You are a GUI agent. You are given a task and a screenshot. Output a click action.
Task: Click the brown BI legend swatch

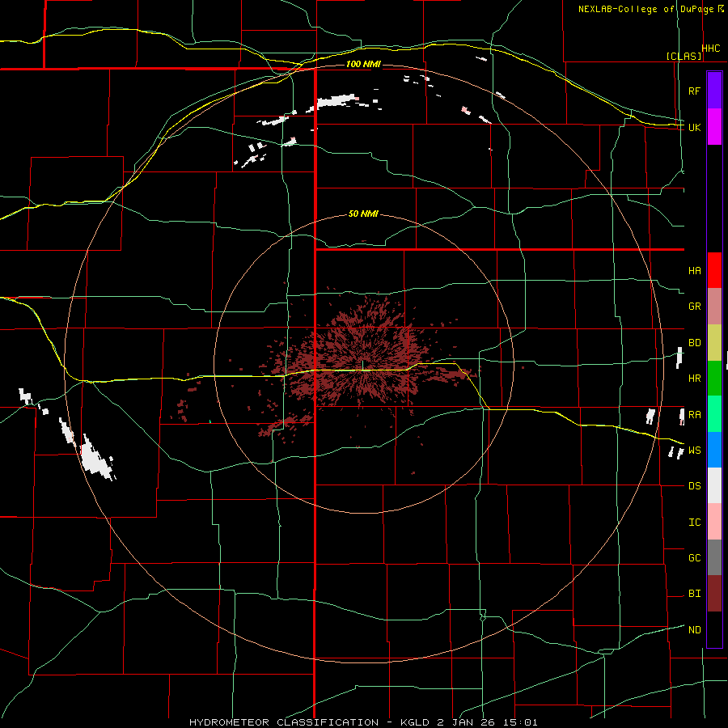point(714,594)
